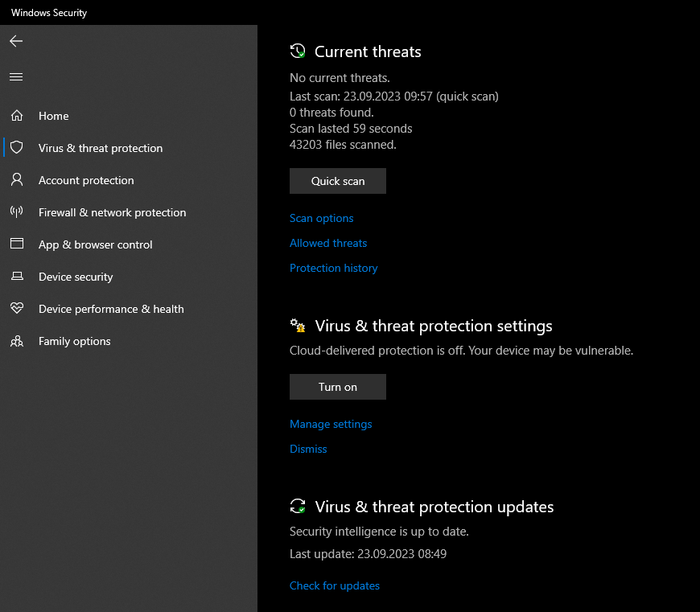The height and width of the screenshot is (612, 700).
Task: View Allowed threats
Action: (328, 243)
